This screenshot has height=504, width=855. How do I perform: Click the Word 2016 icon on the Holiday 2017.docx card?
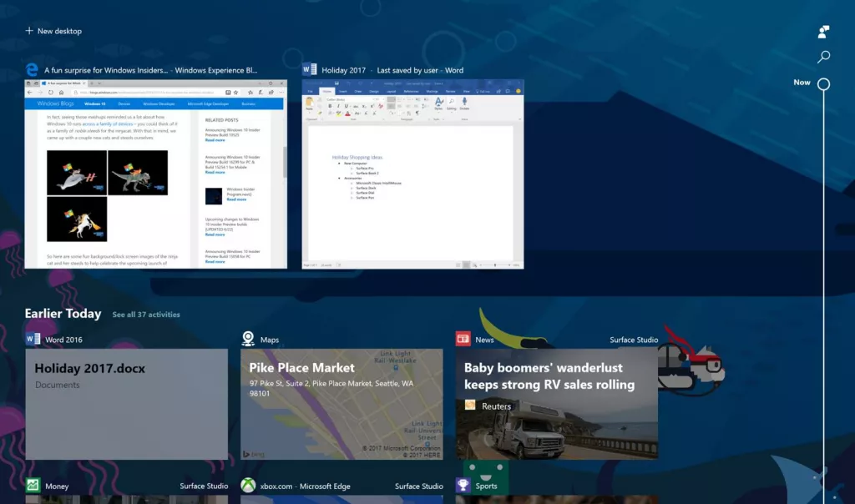(x=32, y=339)
